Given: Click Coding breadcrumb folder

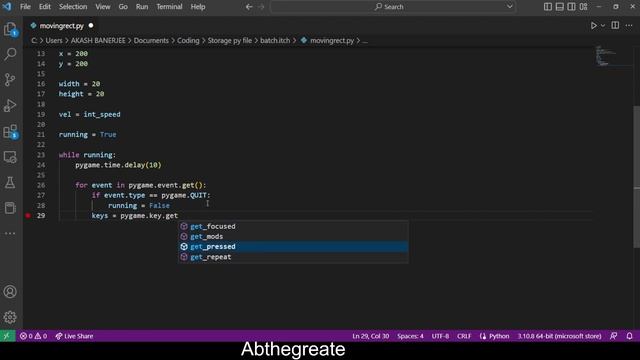Looking at the screenshot, I should (x=188, y=40).
